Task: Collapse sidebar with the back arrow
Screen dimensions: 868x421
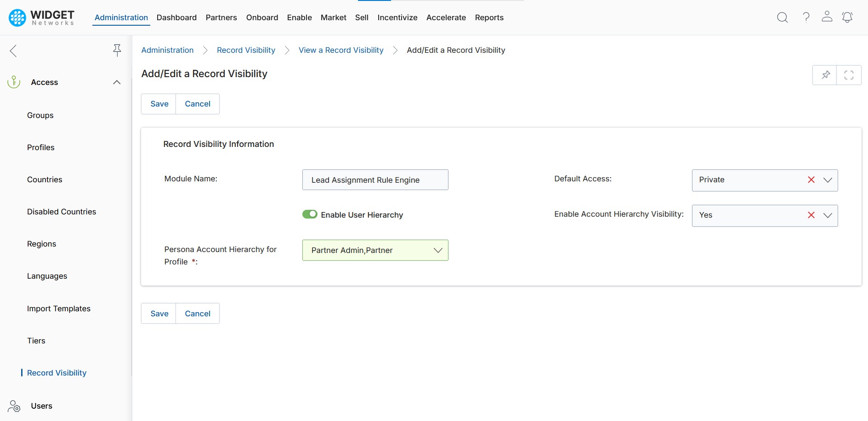Action: pyautogui.click(x=13, y=51)
